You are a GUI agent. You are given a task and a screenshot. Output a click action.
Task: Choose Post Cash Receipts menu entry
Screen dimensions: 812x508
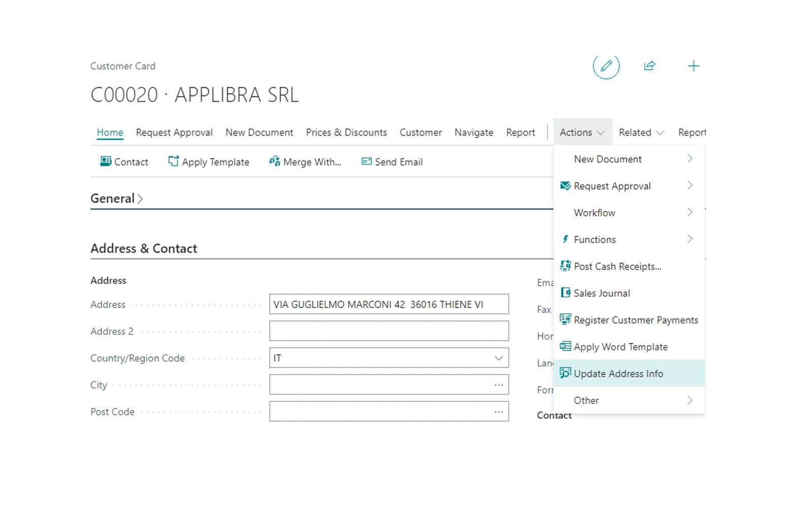point(629,266)
